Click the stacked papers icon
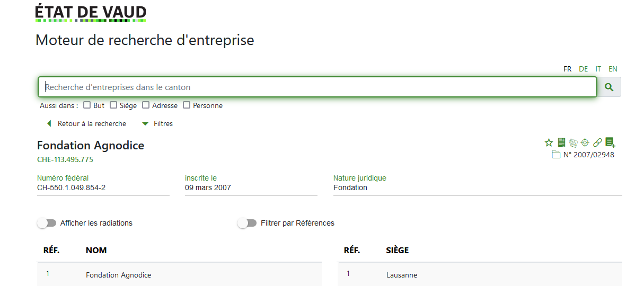The image size is (644, 286). click(x=573, y=142)
